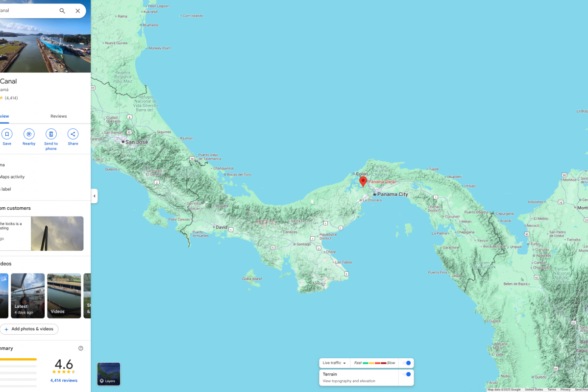This screenshot has height=392, width=588.
Task: Click Send to phone icon
Action: pyautogui.click(x=51, y=134)
